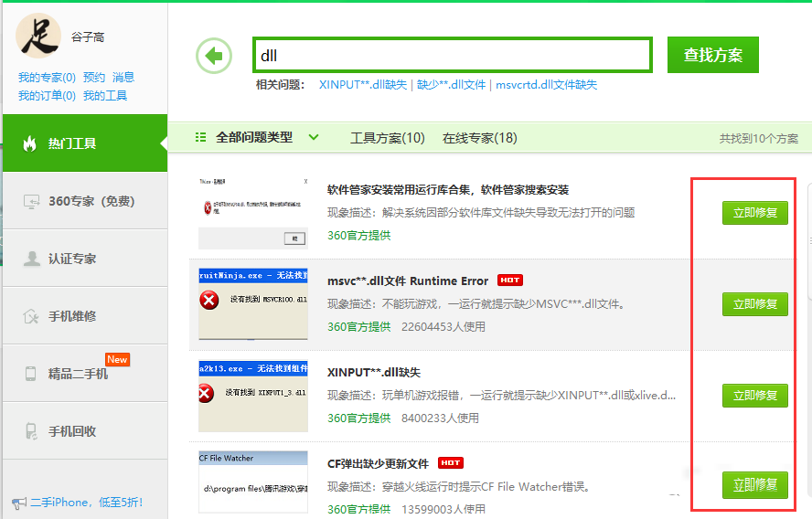
Task: Click 22604453人使用 usage count
Action: 443,327
